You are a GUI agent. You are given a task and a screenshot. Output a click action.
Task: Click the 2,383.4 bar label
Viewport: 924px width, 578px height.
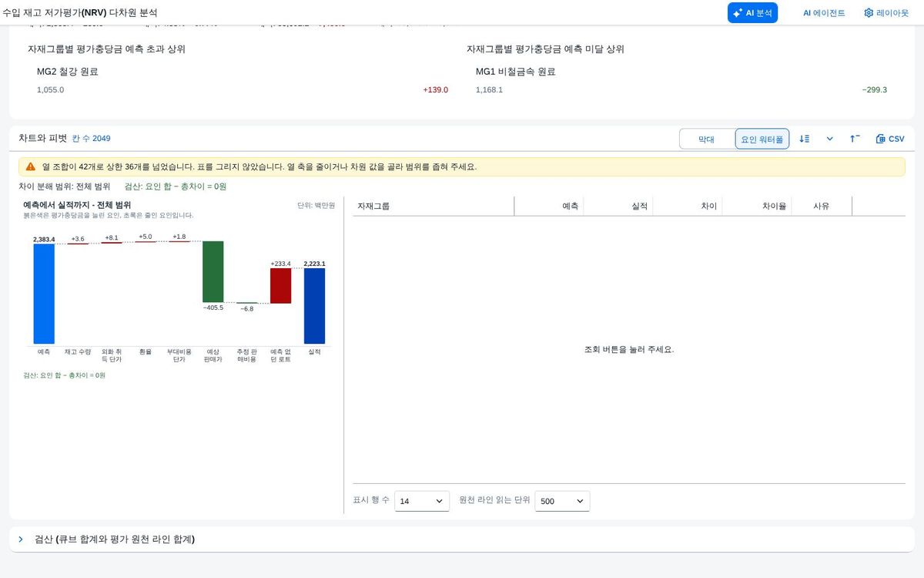click(44, 239)
